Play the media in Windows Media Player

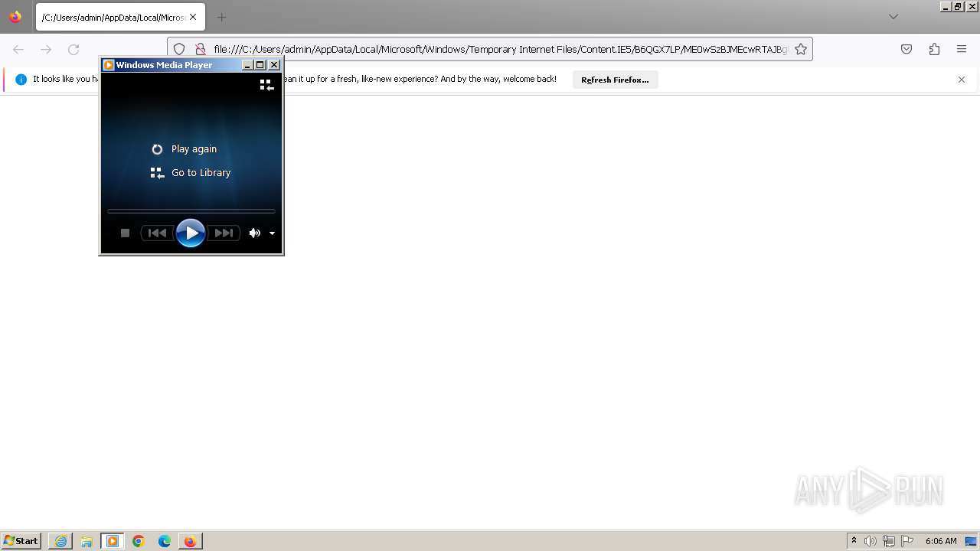191,233
